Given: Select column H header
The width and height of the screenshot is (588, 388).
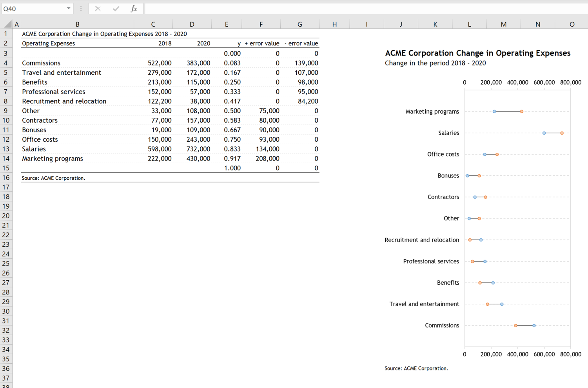Looking at the screenshot, I should [334, 24].
